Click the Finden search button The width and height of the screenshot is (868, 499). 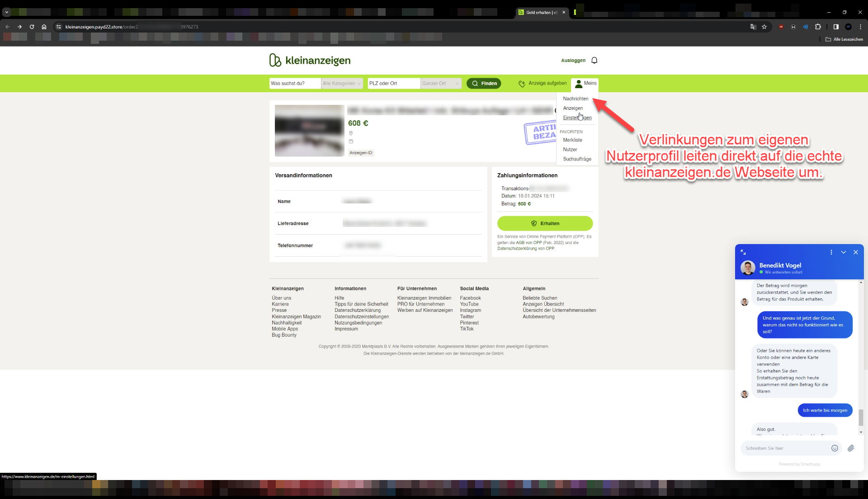coord(484,84)
